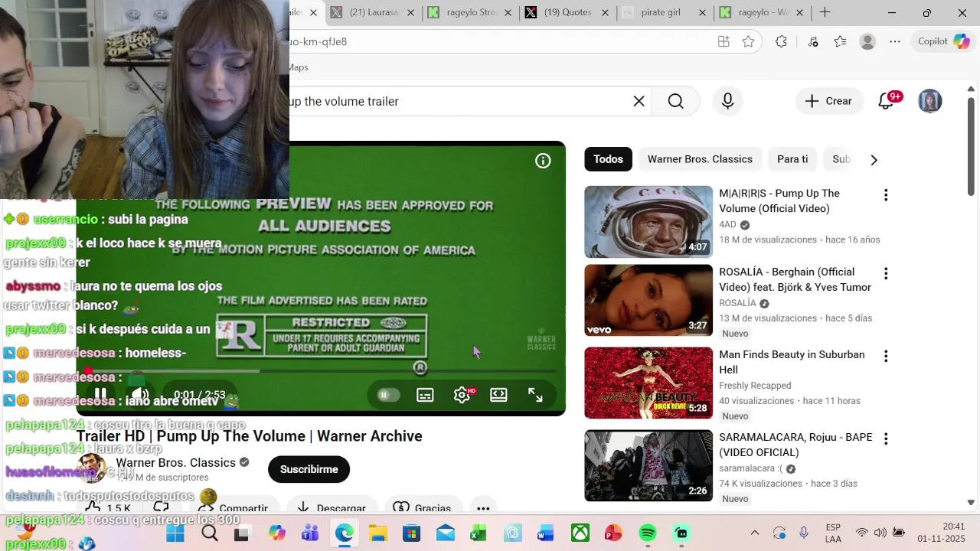Open File Explorer from the taskbar
This screenshot has height=551, width=980.
(377, 533)
